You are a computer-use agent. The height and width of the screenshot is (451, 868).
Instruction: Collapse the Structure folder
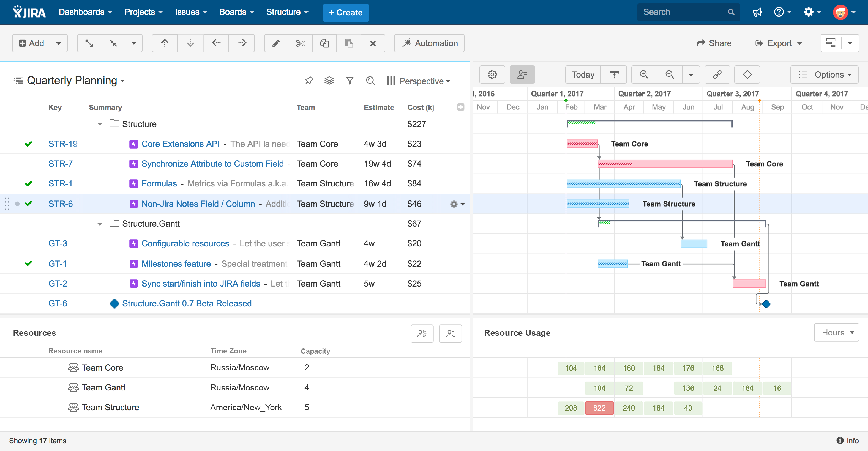[100, 124]
